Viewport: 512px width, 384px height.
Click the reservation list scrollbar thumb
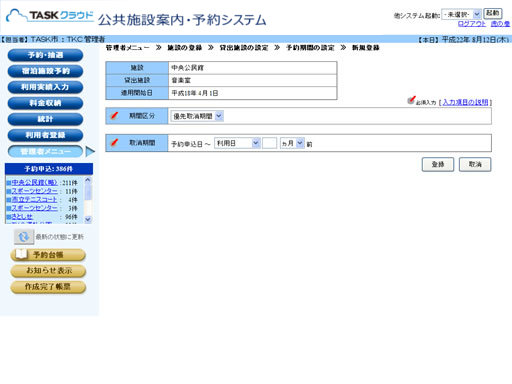[x=88, y=192]
